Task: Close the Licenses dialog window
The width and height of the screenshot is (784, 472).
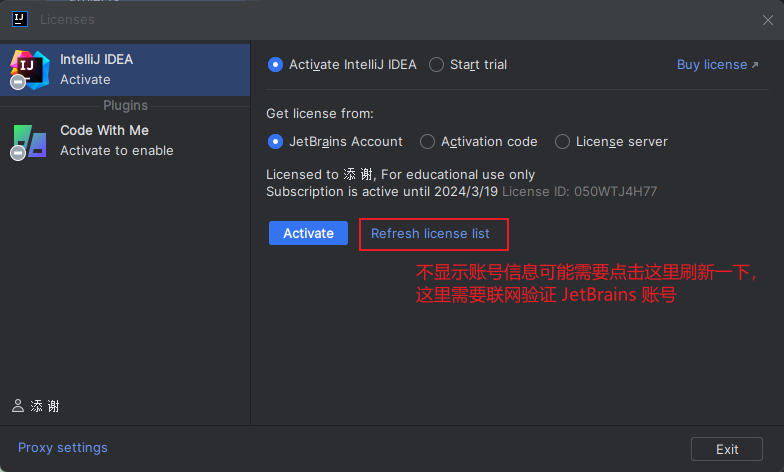Action: coord(767,19)
